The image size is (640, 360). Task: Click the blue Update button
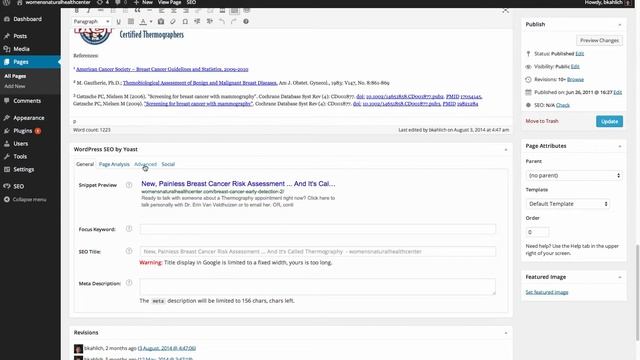[609, 121]
